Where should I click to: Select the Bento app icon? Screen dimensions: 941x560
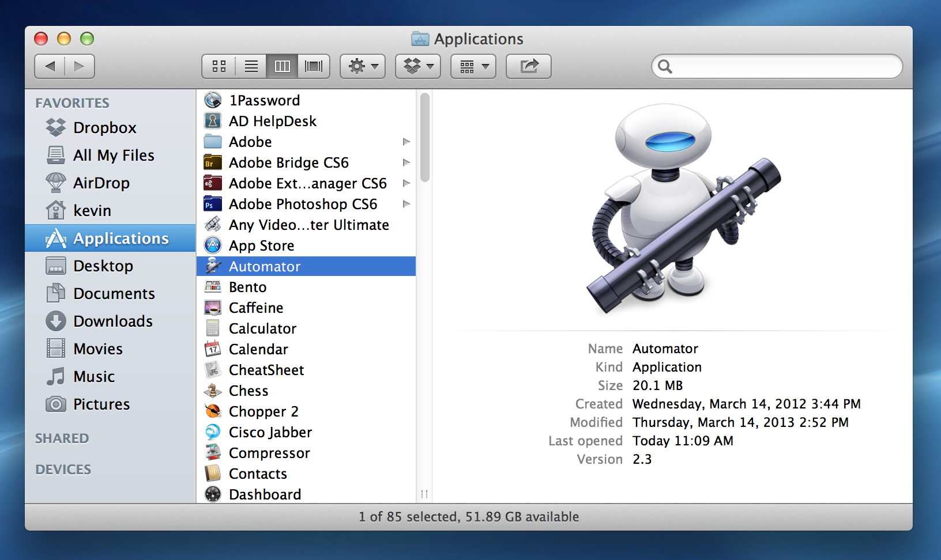coord(213,287)
